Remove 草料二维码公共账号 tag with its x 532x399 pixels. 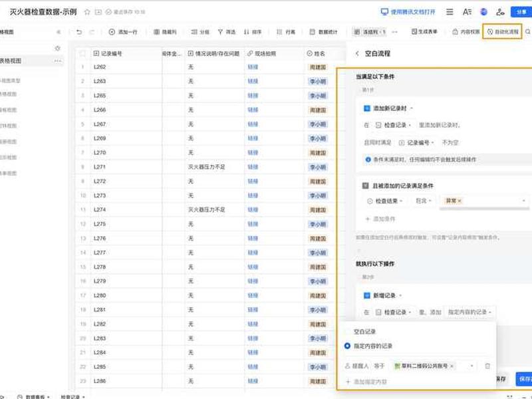pyautogui.click(x=452, y=366)
